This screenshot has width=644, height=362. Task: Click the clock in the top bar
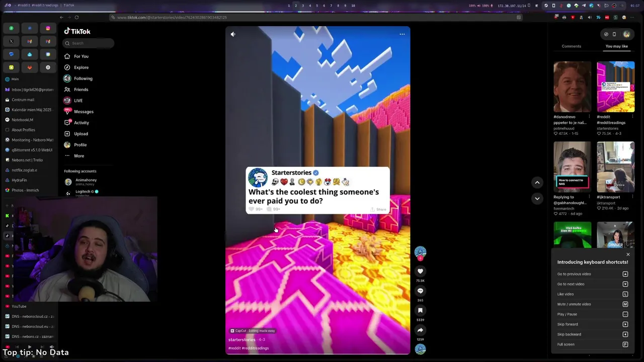click(635, 6)
